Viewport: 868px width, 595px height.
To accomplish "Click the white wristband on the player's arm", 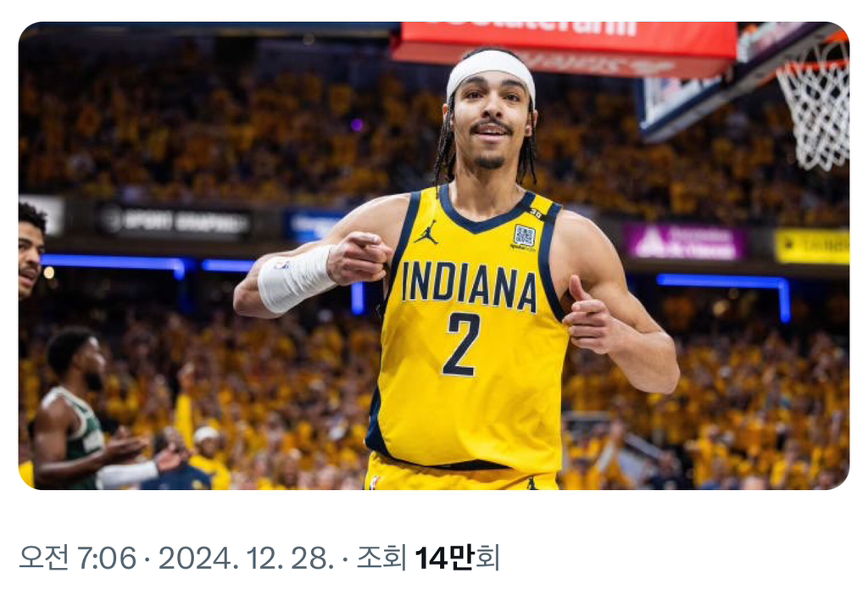I will click(294, 277).
